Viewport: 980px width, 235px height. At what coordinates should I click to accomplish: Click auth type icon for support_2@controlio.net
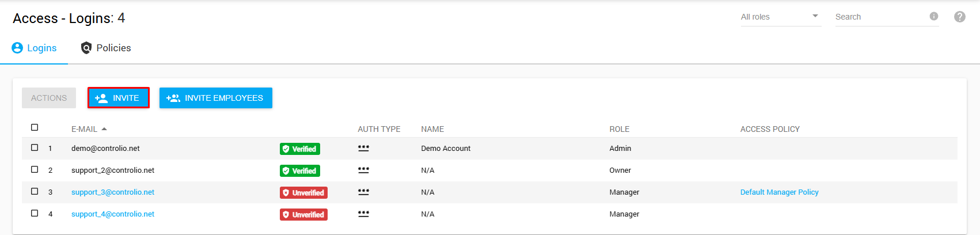(x=363, y=170)
